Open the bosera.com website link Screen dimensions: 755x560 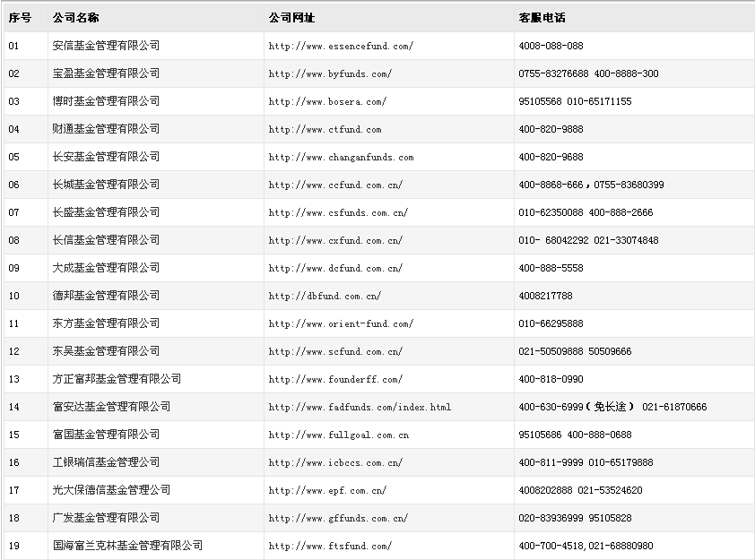327,102
